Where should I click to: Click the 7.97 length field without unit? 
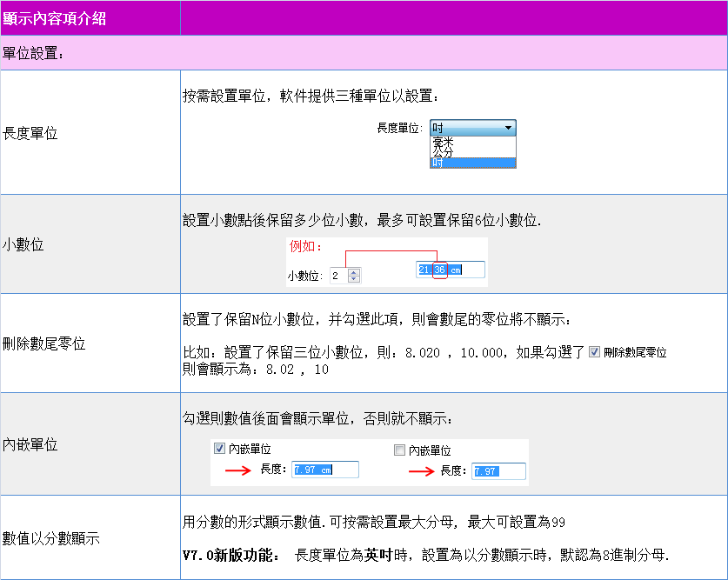498,471
